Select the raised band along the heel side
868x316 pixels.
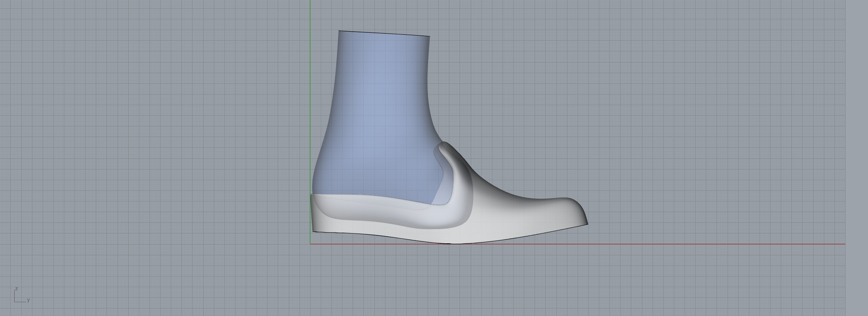tap(375, 213)
